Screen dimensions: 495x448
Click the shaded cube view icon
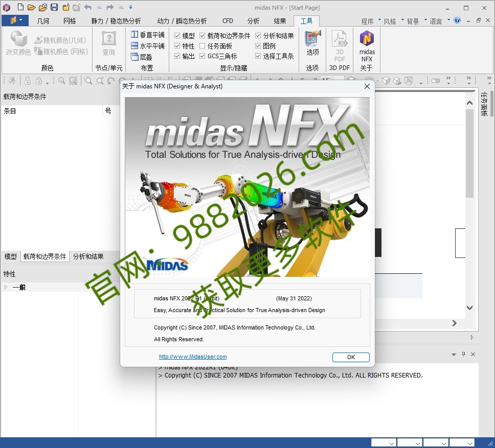coord(386,81)
